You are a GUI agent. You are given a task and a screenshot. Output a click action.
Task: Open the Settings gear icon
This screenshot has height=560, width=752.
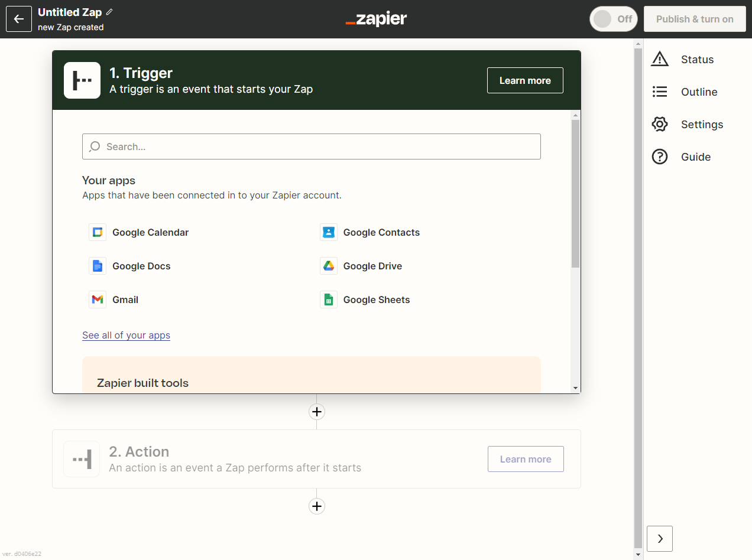pyautogui.click(x=660, y=124)
